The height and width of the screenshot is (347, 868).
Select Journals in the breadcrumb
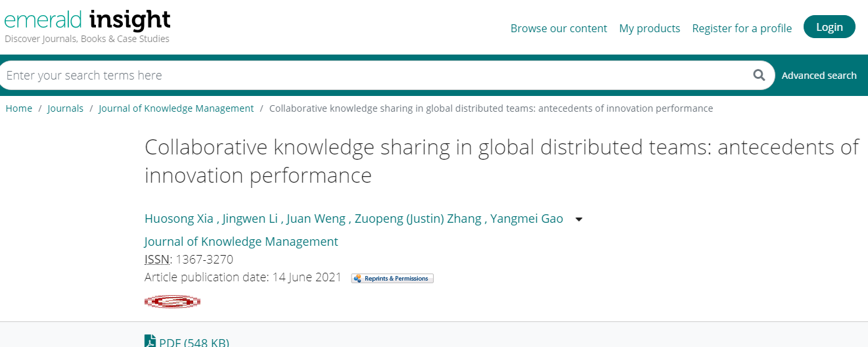point(65,108)
